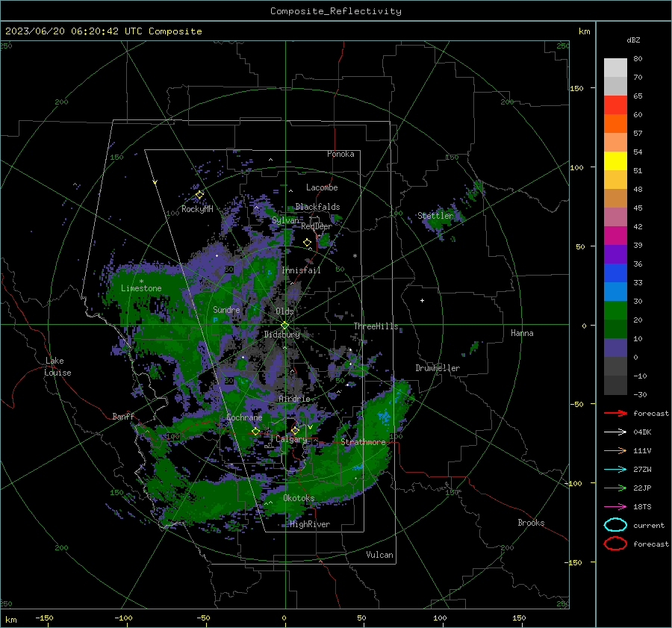Select the orange 111V arrow icon

pyautogui.click(x=615, y=450)
